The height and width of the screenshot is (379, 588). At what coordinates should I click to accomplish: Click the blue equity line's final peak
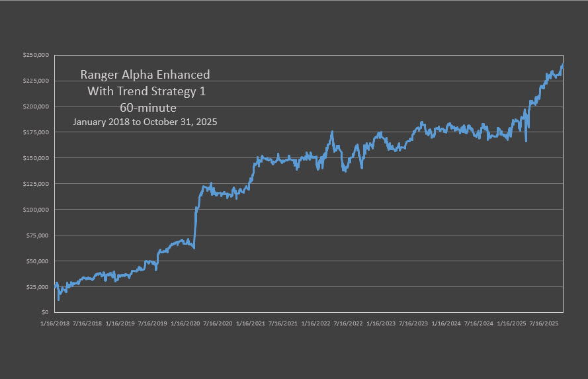tap(562, 65)
